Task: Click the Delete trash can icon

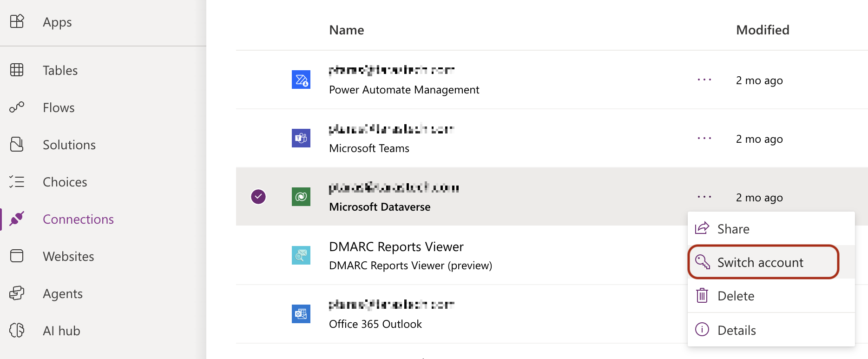Action: (x=702, y=295)
